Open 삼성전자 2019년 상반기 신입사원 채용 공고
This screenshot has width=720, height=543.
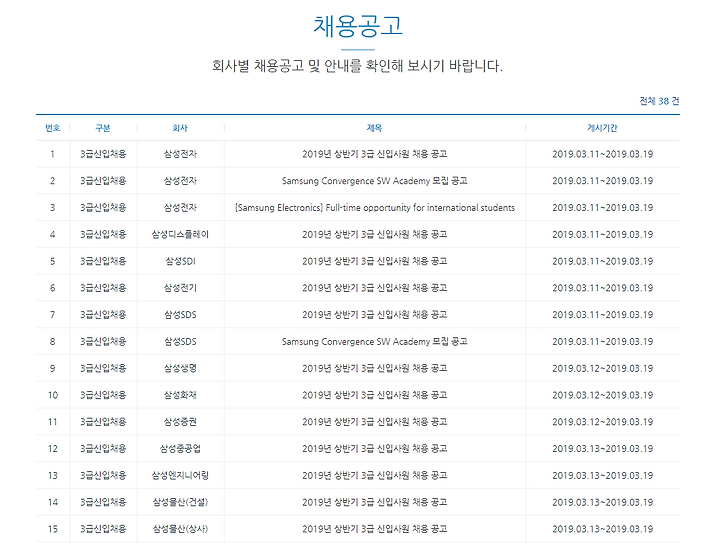click(x=374, y=154)
